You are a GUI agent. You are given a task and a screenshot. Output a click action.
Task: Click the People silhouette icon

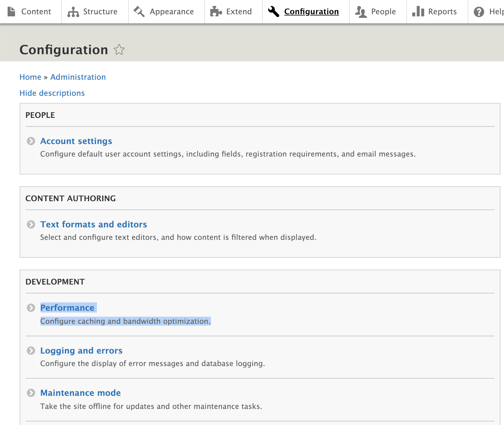(361, 12)
